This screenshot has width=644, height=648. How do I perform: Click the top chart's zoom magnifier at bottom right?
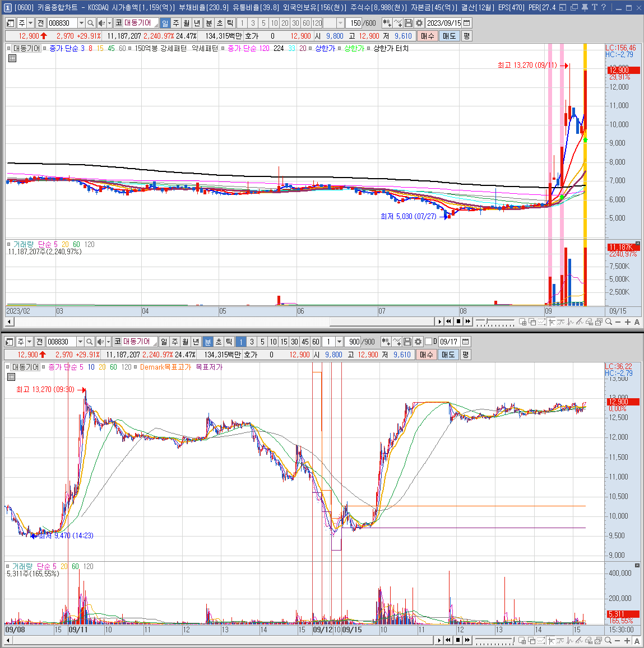[x=609, y=322]
